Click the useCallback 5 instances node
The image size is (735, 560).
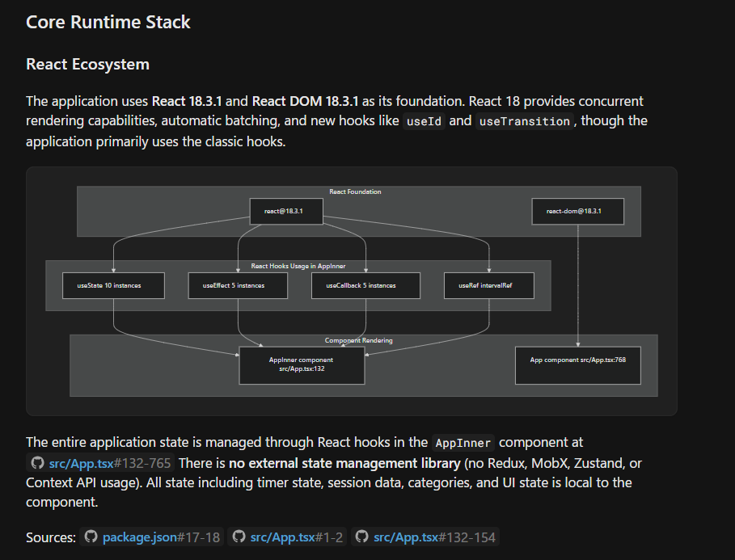click(365, 285)
